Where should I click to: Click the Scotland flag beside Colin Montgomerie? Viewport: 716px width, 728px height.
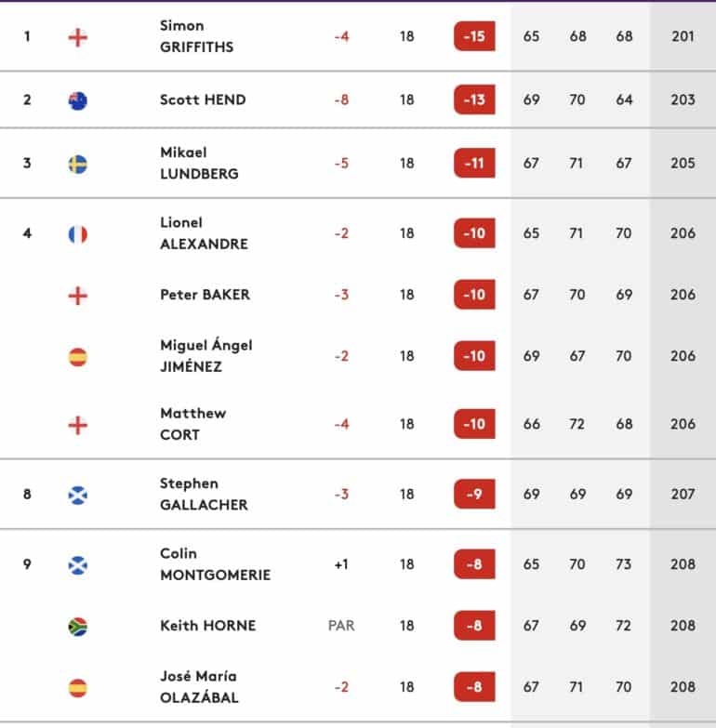[x=77, y=565]
